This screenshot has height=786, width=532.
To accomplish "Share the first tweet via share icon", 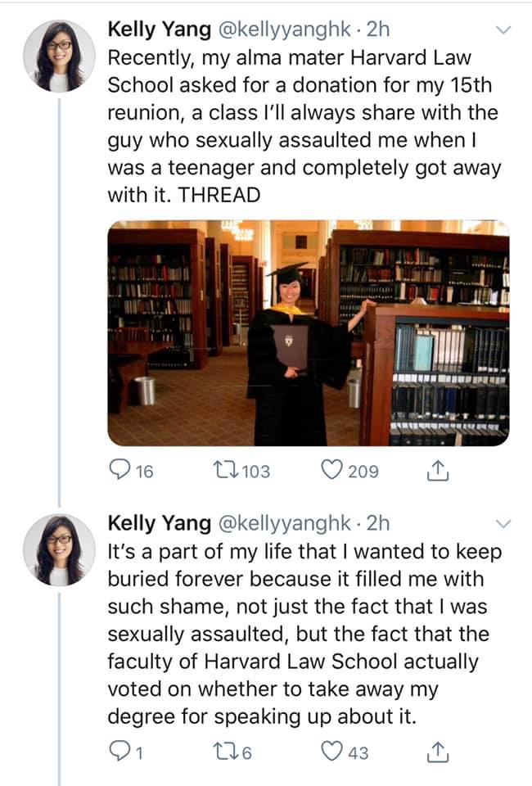I will point(437,470).
